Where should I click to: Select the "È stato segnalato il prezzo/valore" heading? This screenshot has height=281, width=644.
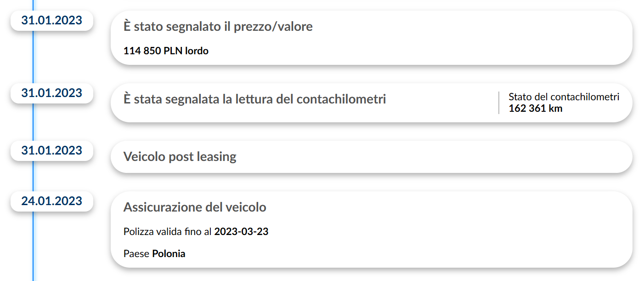click(x=218, y=27)
